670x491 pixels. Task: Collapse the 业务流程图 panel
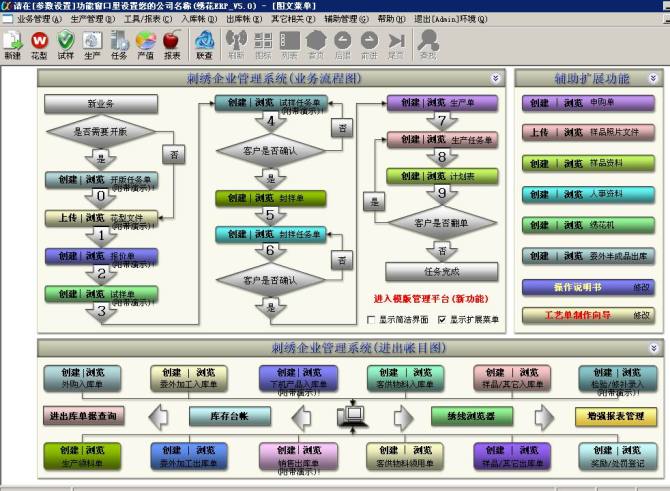click(x=496, y=78)
